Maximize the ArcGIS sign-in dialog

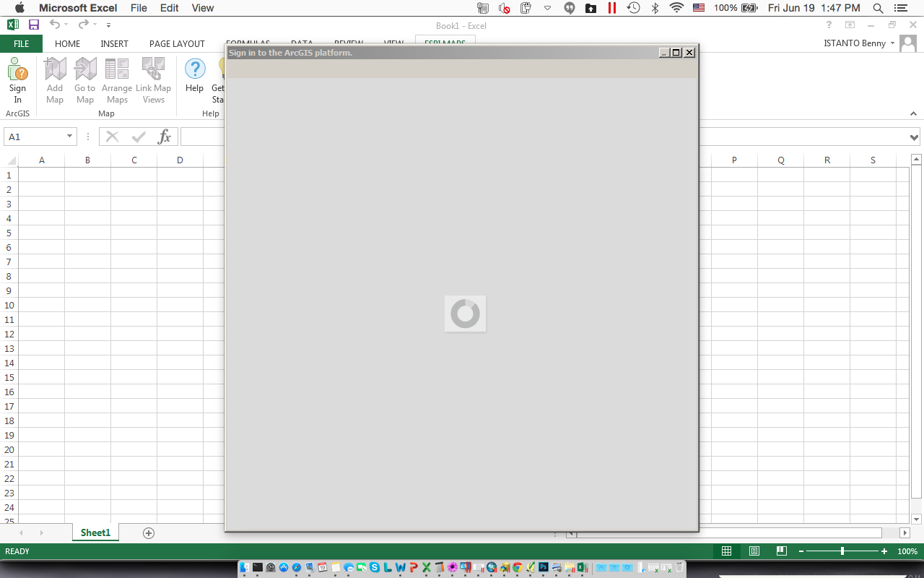point(676,53)
